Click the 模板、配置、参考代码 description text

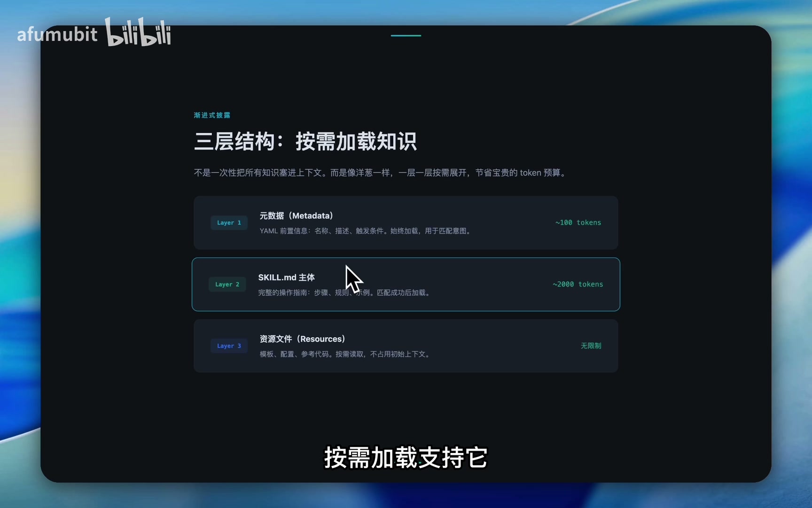(x=345, y=354)
